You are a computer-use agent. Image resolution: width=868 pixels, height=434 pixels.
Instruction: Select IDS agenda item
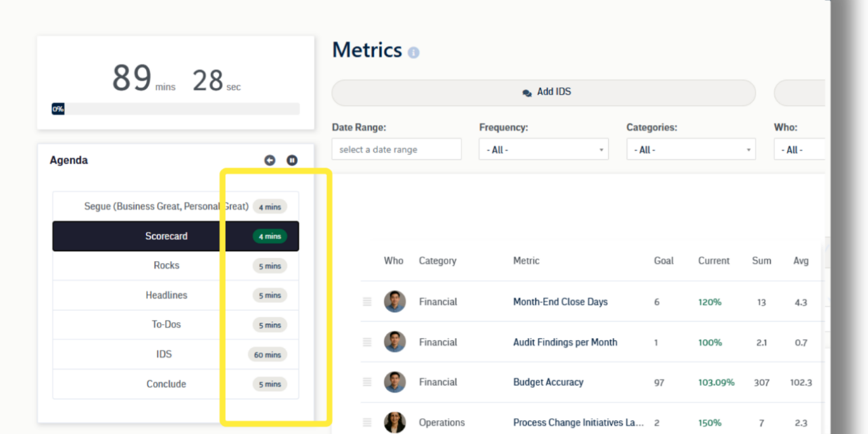[x=164, y=354]
